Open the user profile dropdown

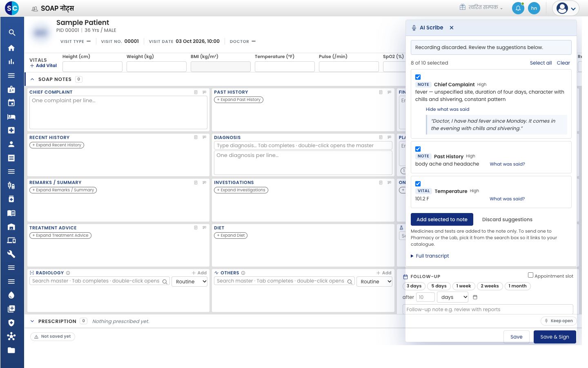[566, 8]
